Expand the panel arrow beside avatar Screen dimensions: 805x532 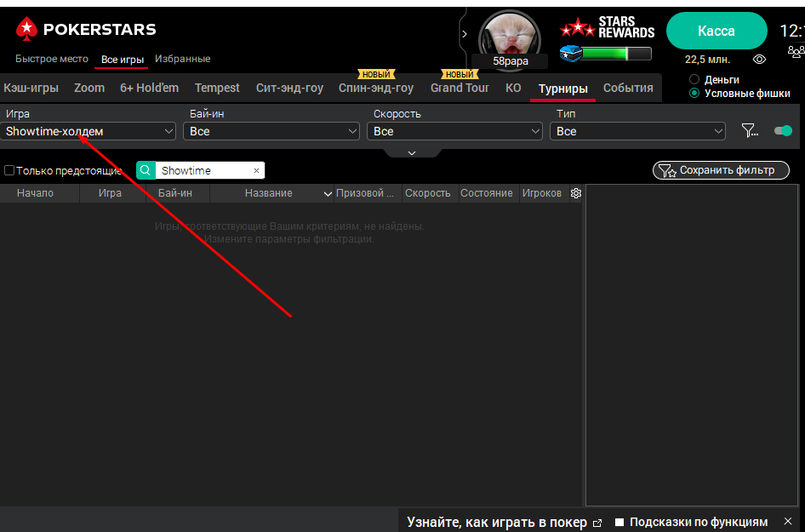click(465, 34)
